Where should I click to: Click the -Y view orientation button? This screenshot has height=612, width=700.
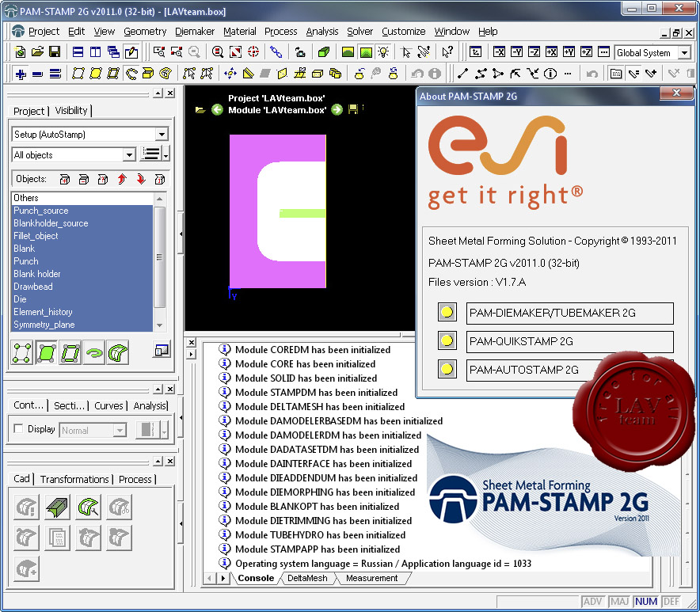click(516, 52)
